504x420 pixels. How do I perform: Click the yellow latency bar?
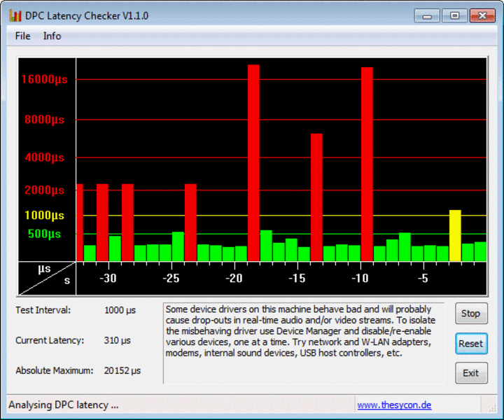pyautogui.click(x=455, y=235)
